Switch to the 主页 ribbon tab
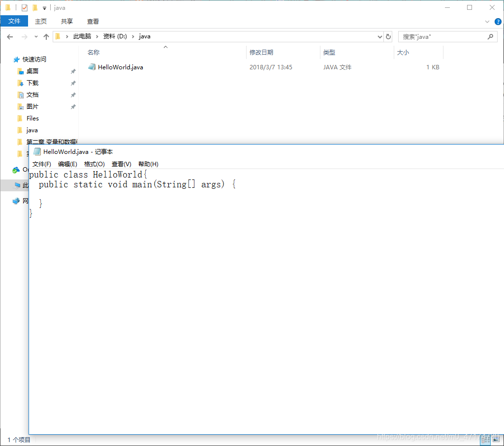The height and width of the screenshot is (446, 504). tap(41, 22)
